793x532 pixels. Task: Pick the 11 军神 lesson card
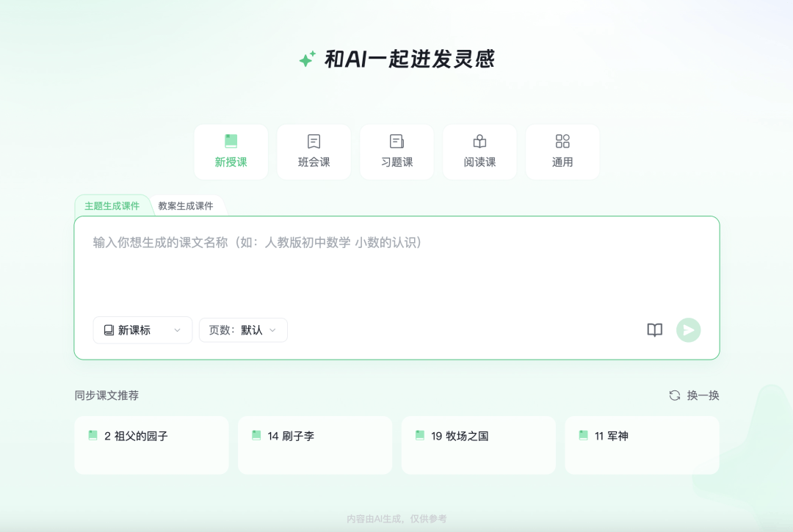(x=641, y=445)
